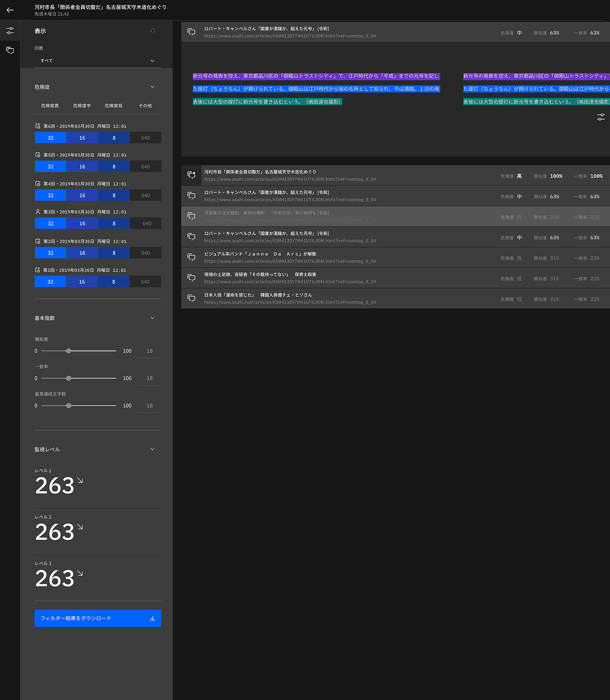
Task: Open the ビジュアル系バンド「Janne Da Arc」が解散 title
Action: 260,254
